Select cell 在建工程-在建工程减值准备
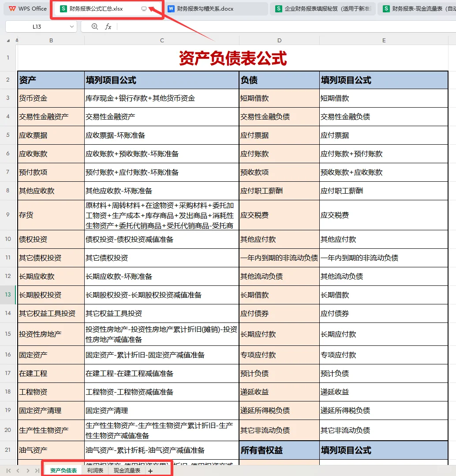Image resolution: width=456 pixels, height=476 pixels. point(162,373)
